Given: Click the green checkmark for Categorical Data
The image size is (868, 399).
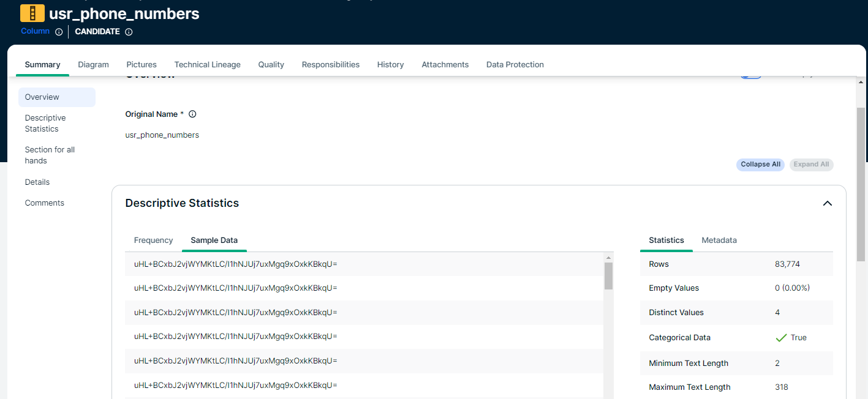Looking at the screenshot, I should coord(781,338).
